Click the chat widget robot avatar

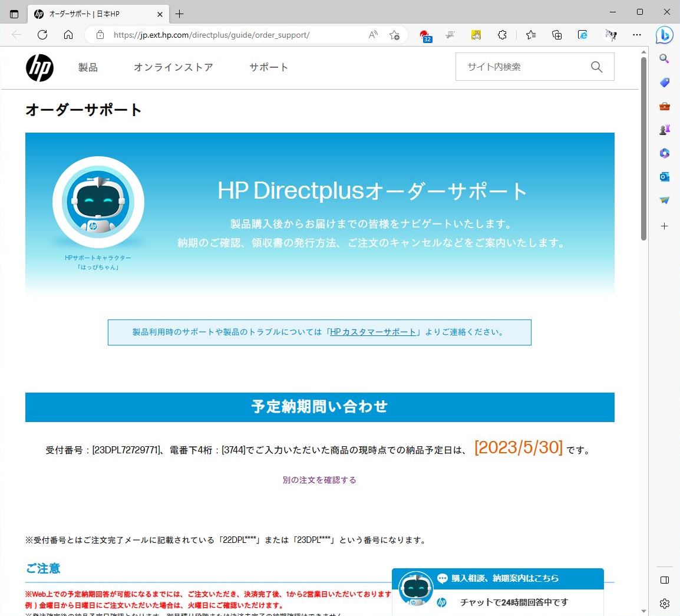pyautogui.click(x=415, y=588)
